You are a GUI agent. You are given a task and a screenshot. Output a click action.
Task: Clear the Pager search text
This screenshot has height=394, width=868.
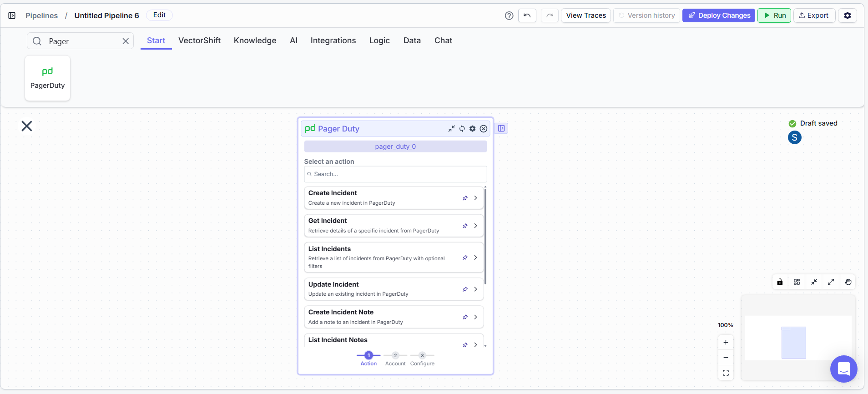[x=126, y=41]
